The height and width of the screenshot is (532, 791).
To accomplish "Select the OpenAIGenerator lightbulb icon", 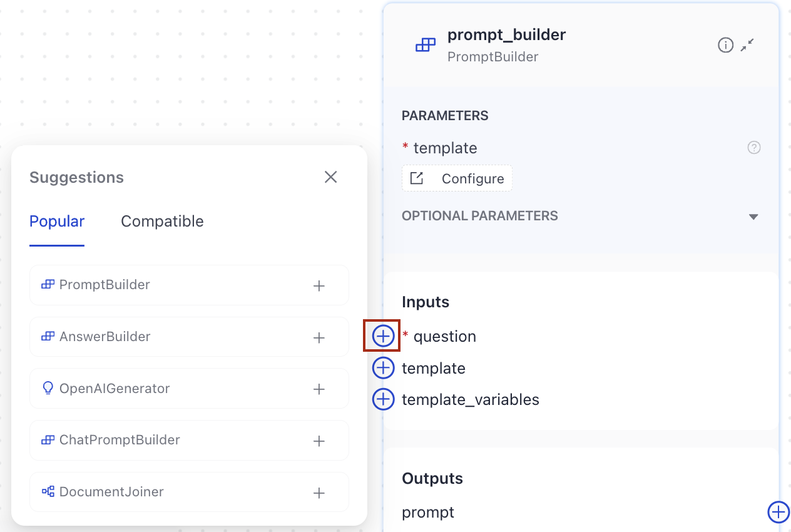I will (48, 388).
